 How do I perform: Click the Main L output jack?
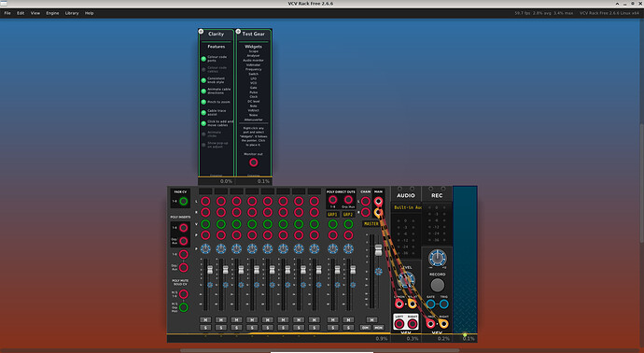coord(378,202)
